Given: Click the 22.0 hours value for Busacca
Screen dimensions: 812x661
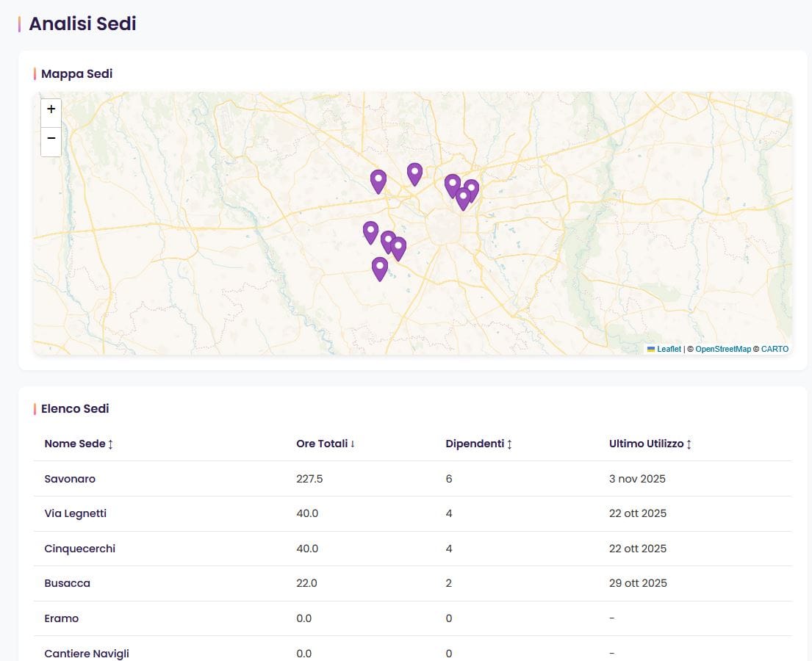Looking at the screenshot, I should [306, 583].
